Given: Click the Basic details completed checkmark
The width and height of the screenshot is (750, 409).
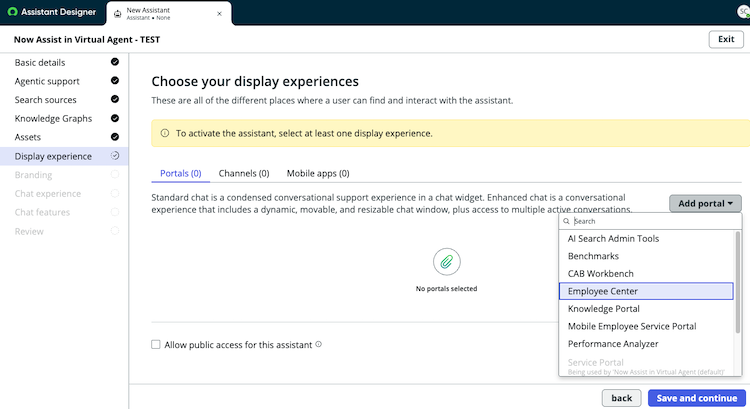Looking at the screenshot, I should [115, 62].
